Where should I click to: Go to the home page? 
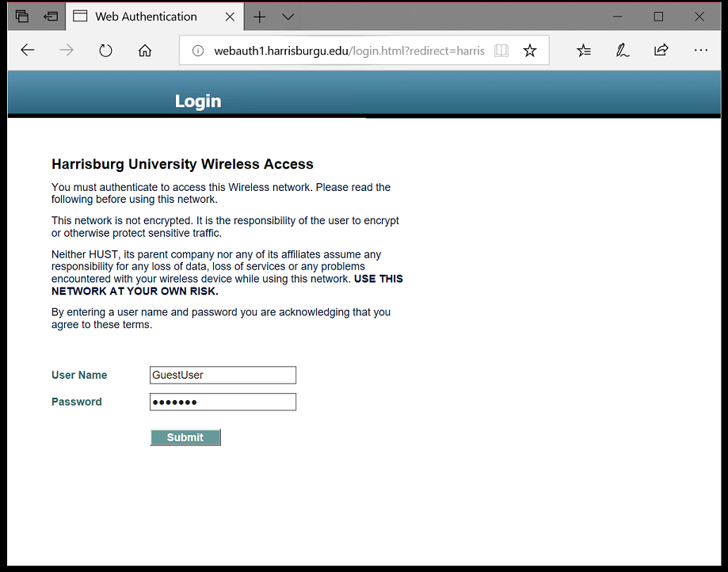click(x=145, y=50)
